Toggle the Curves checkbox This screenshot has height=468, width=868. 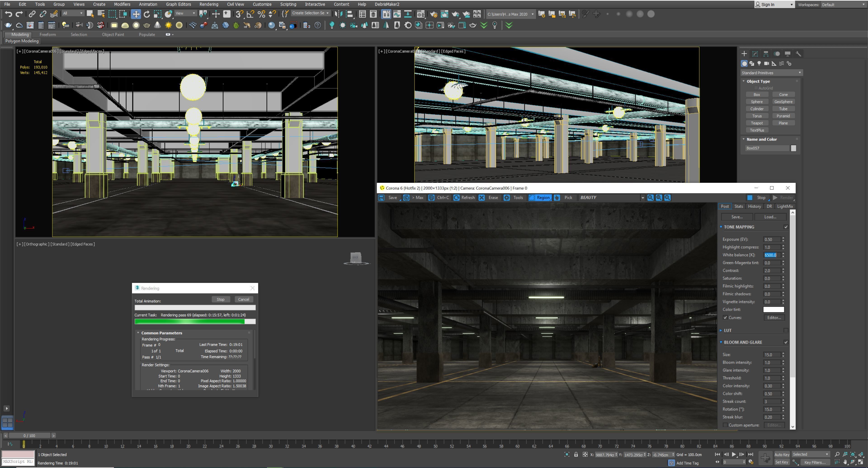pyautogui.click(x=725, y=318)
